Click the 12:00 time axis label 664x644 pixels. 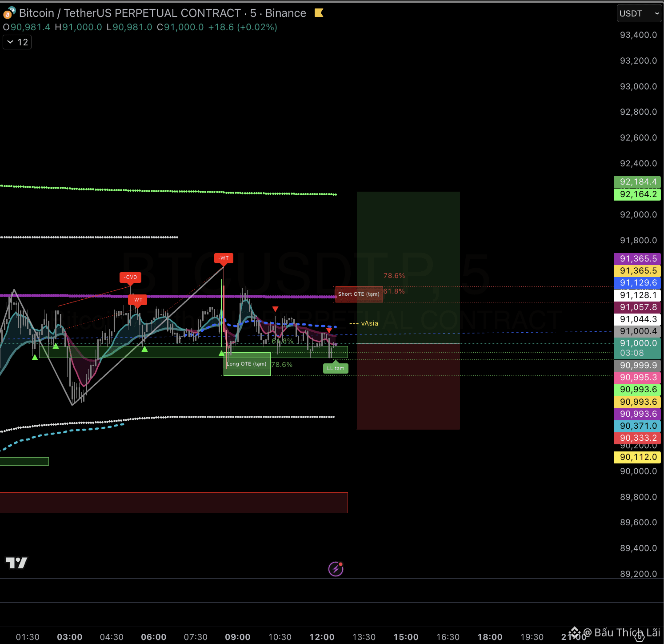322,637
